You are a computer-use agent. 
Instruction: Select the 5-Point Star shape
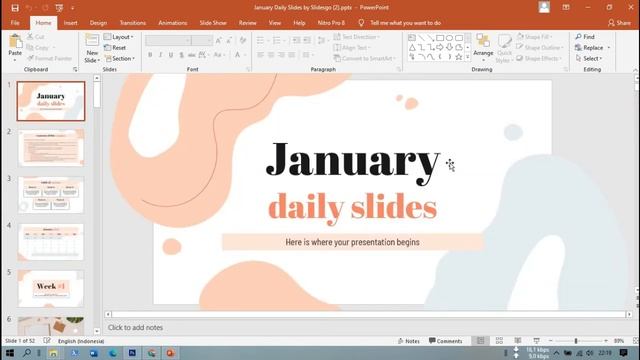coord(458,57)
